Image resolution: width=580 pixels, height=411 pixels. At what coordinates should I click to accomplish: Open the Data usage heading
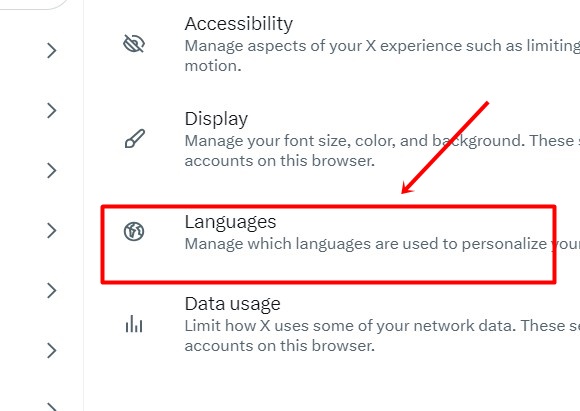(x=232, y=304)
